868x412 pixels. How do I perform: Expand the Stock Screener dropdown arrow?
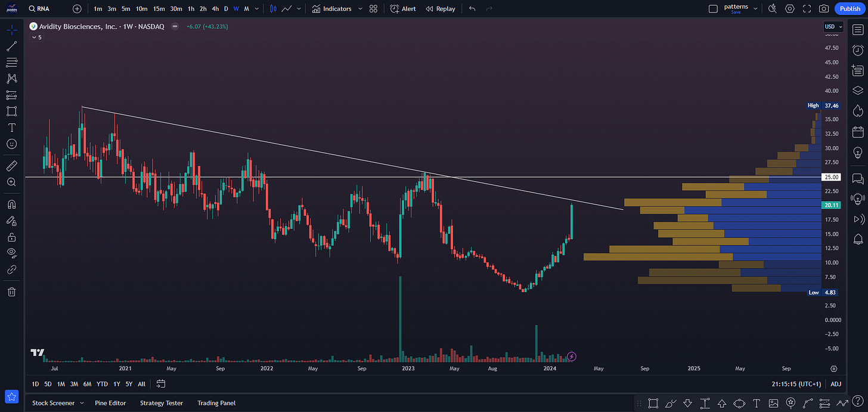pos(82,403)
